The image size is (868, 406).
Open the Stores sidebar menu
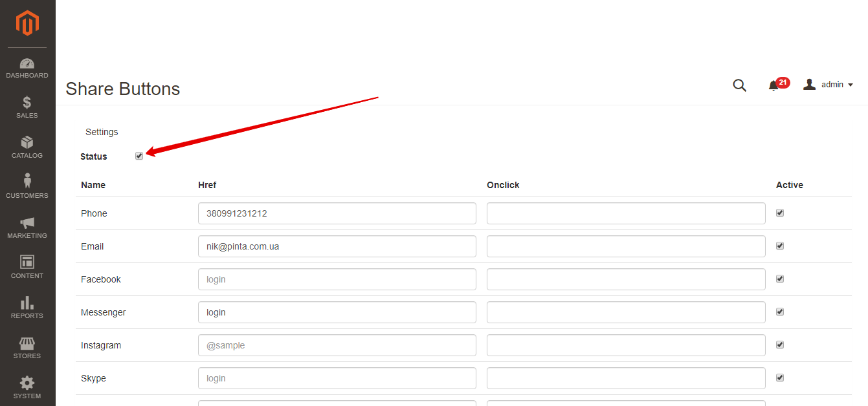click(27, 348)
